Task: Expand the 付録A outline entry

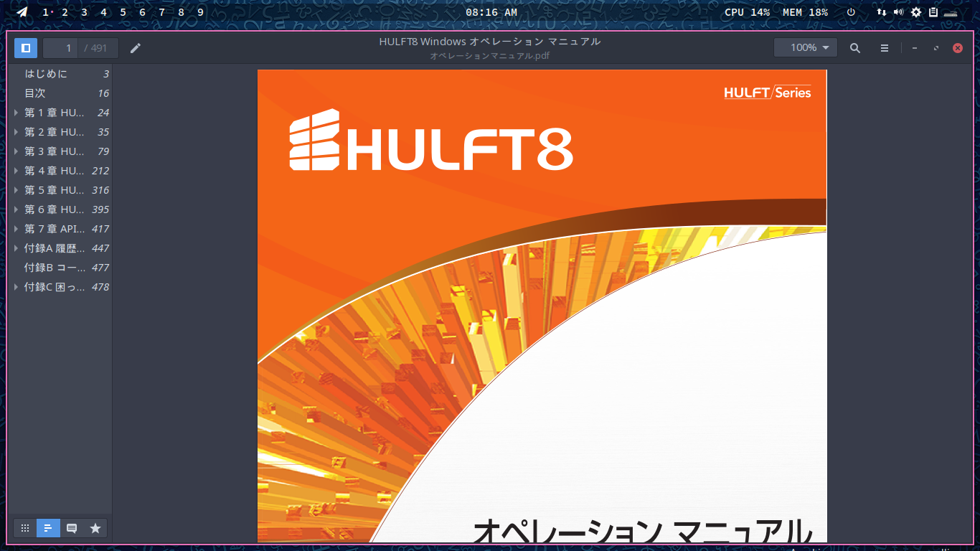Action: tap(17, 248)
